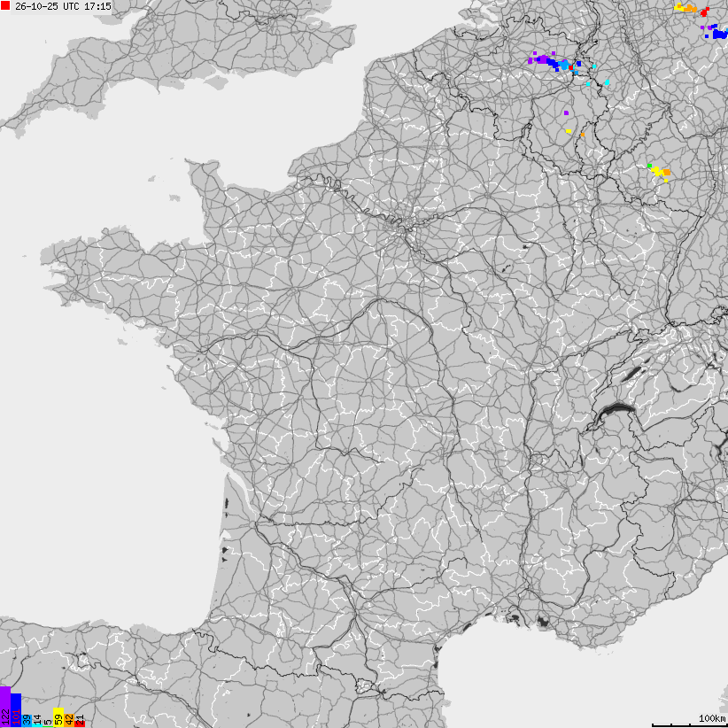
Task: Click the isolated purple strike below the Belgium cluster
Action: (x=567, y=112)
